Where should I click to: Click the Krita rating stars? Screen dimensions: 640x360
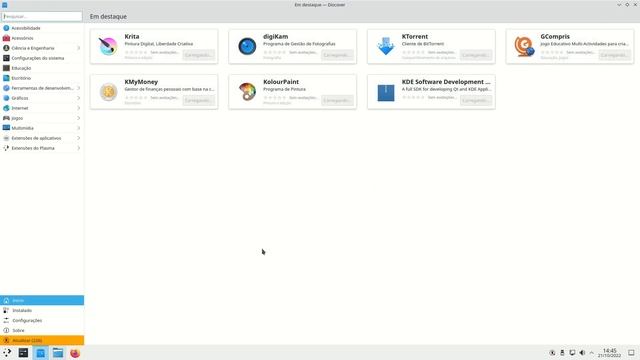point(136,52)
